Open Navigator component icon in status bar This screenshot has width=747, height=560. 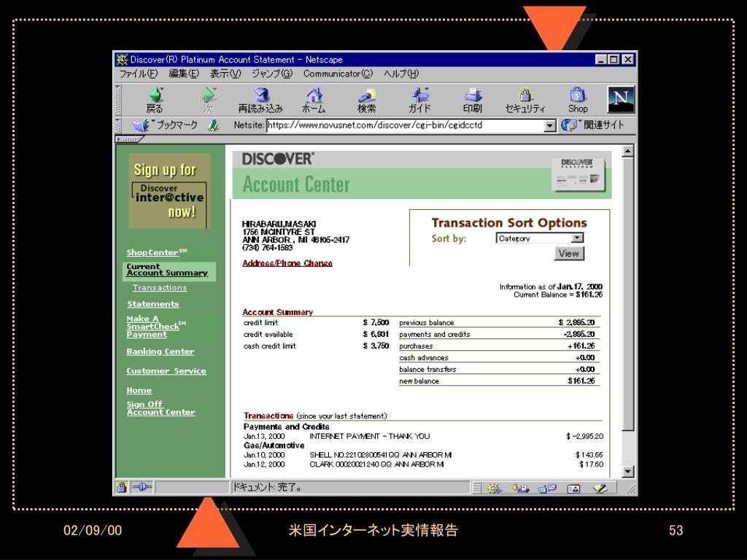point(494,488)
